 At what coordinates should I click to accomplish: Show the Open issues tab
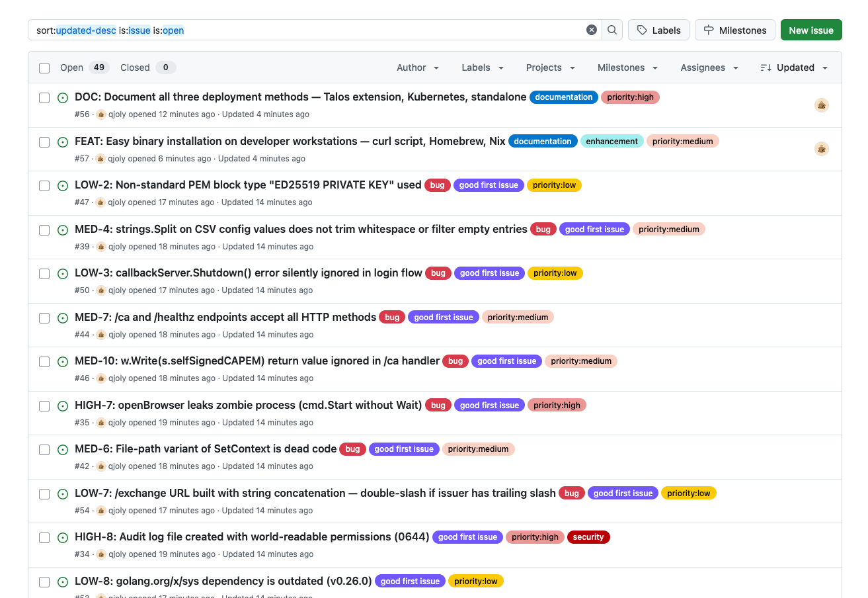click(x=83, y=67)
